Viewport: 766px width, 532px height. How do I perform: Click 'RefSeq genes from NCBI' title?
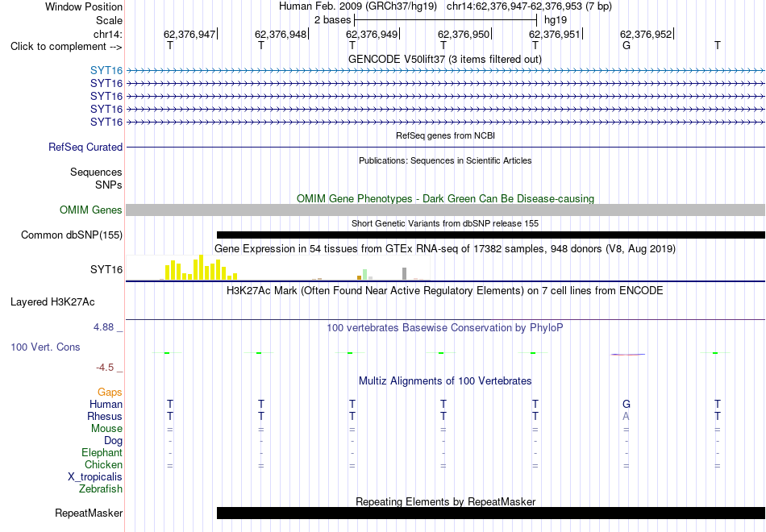(x=445, y=135)
